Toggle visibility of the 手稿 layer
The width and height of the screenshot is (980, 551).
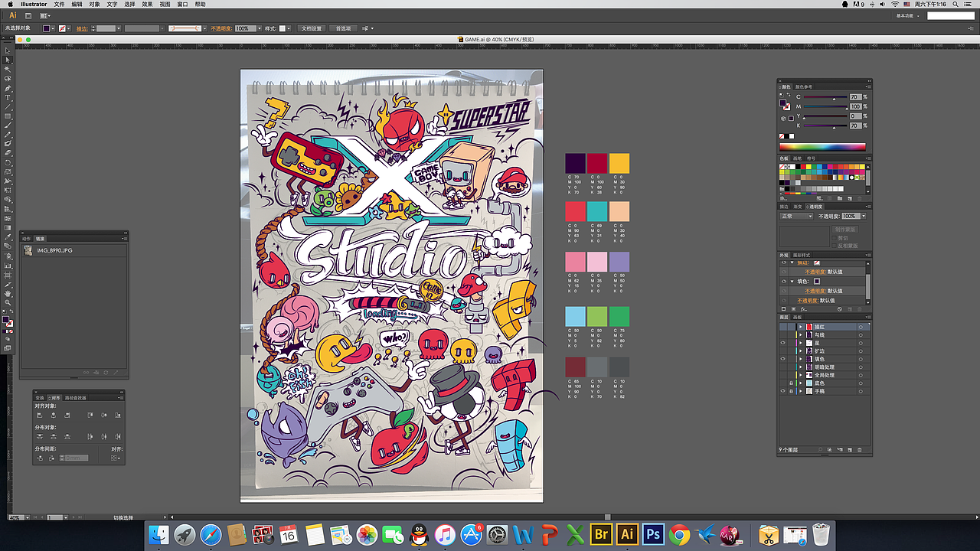782,391
